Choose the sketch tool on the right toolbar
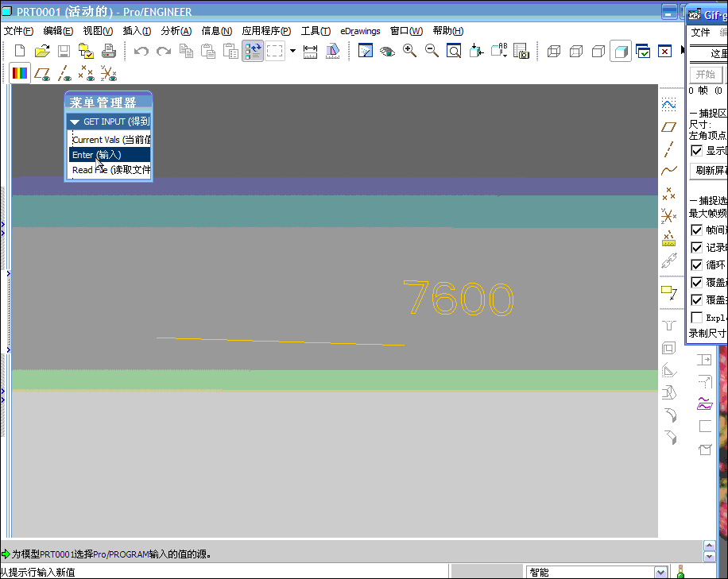728x579 pixels. click(x=668, y=104)
